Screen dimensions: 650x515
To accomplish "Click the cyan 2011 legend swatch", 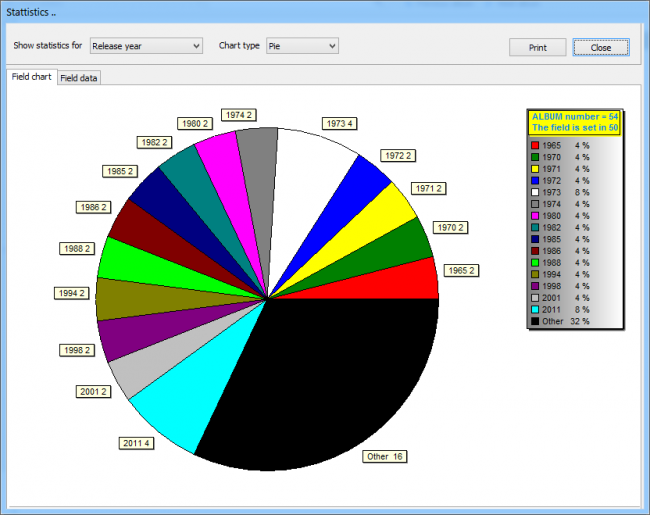I will click(x=535, y=310).
